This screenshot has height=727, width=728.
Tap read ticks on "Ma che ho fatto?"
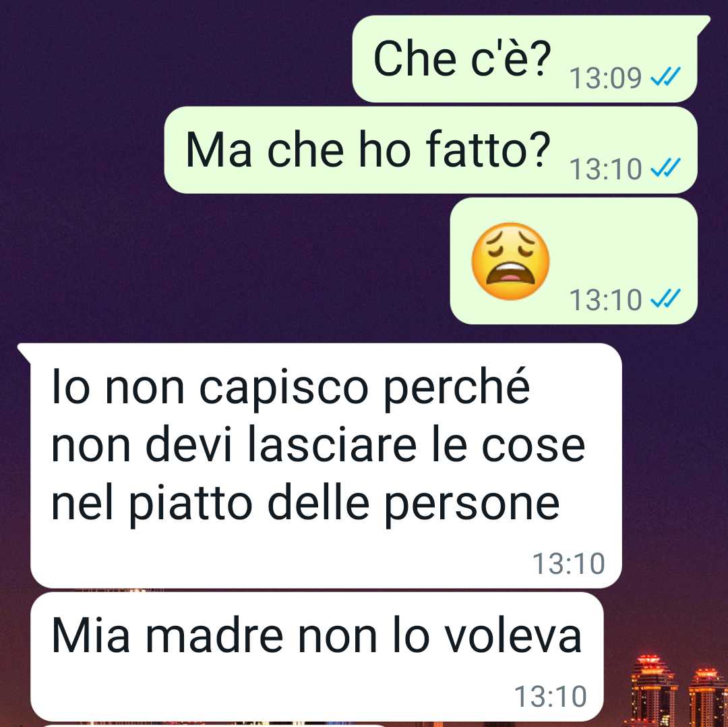[x=665, y=168]
